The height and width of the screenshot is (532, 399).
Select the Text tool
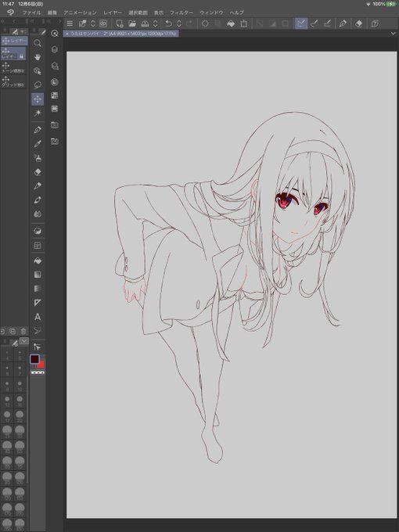point(38,317)
